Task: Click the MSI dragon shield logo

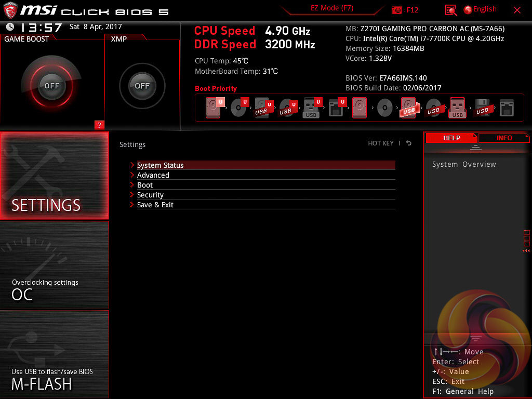Action: (10, 10)
